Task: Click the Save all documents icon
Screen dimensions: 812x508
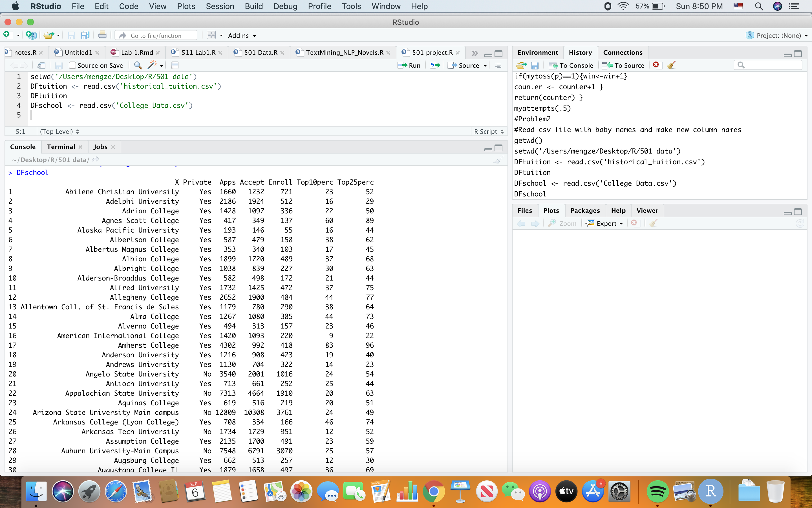Action: (x=85, y=35)
